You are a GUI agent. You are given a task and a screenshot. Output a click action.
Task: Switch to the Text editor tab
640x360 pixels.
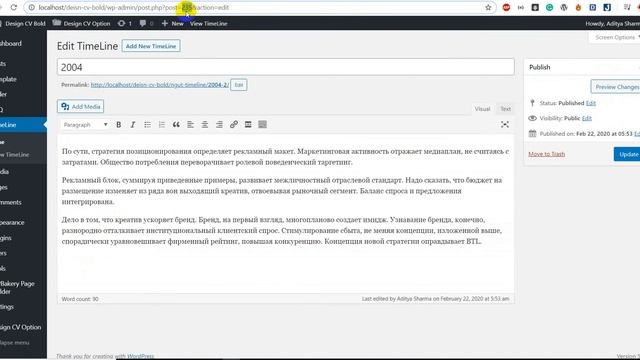pyautogui.click(x=505, y=109)
